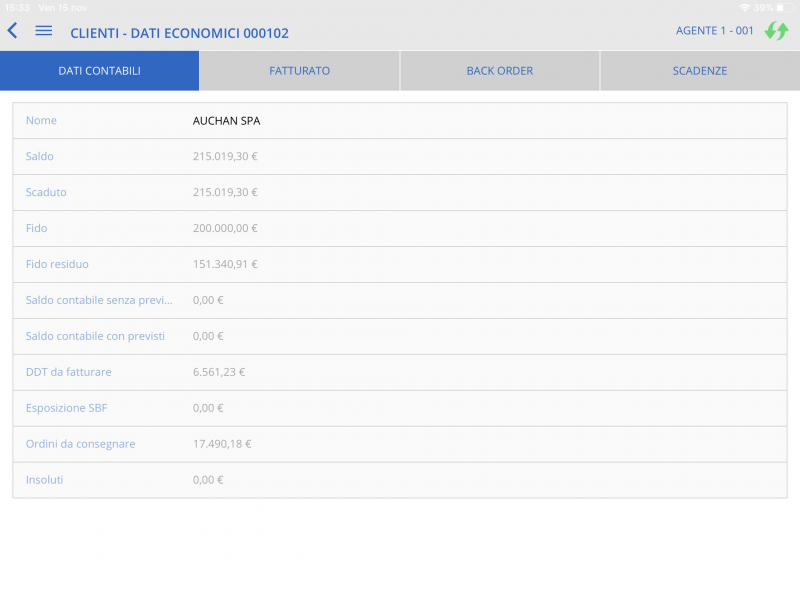Tap the Agente 1 - 001 label

click(714, 31)
